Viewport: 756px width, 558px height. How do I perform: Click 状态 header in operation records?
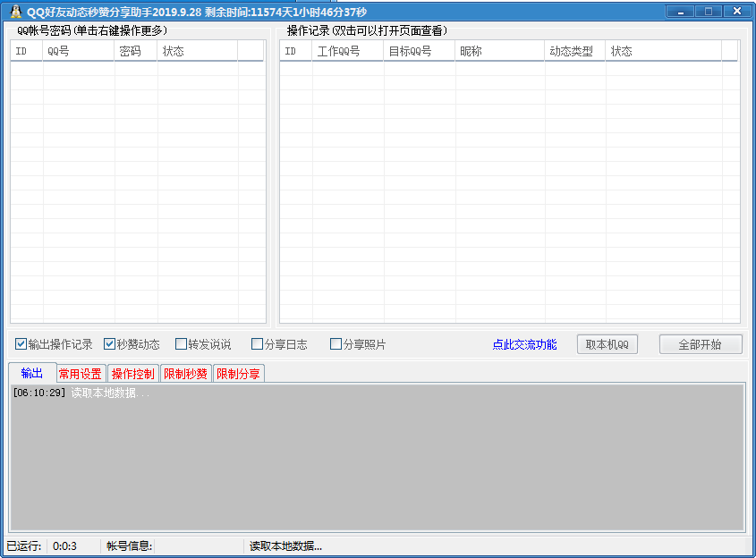664,51
